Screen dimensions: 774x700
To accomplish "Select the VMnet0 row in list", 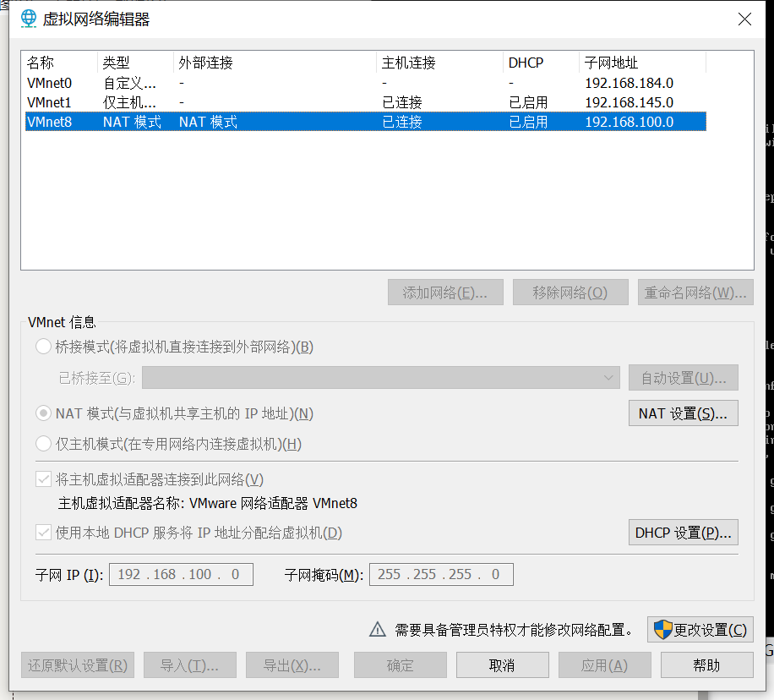I will (x=50, y=83).
